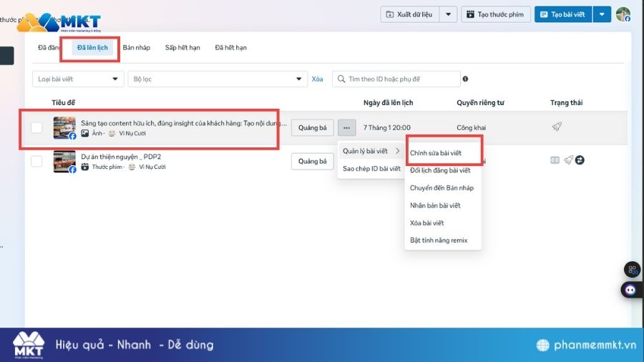This screenshot has height=362, width=644.
Task: Expand the arrow next to Tạo bài viết
Action: (x=602, y=14)
